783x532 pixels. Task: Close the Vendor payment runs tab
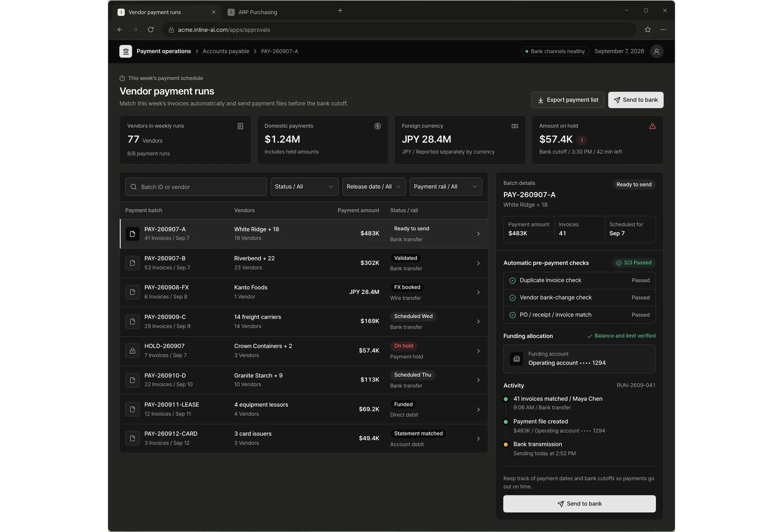213,12
